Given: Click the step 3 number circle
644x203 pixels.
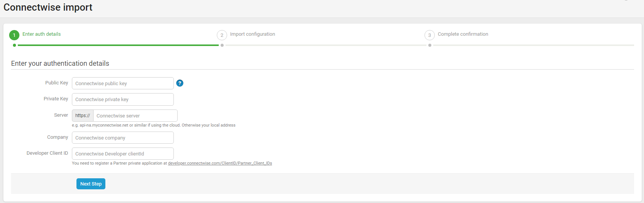Looking at the screenshot, I should pyautogui.click(x=429, y=35).
